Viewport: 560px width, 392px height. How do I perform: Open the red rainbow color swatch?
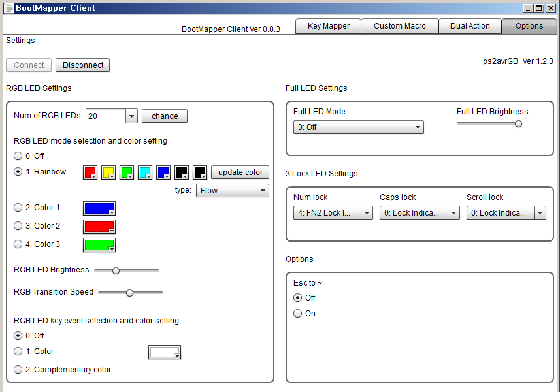pos(90,172)
